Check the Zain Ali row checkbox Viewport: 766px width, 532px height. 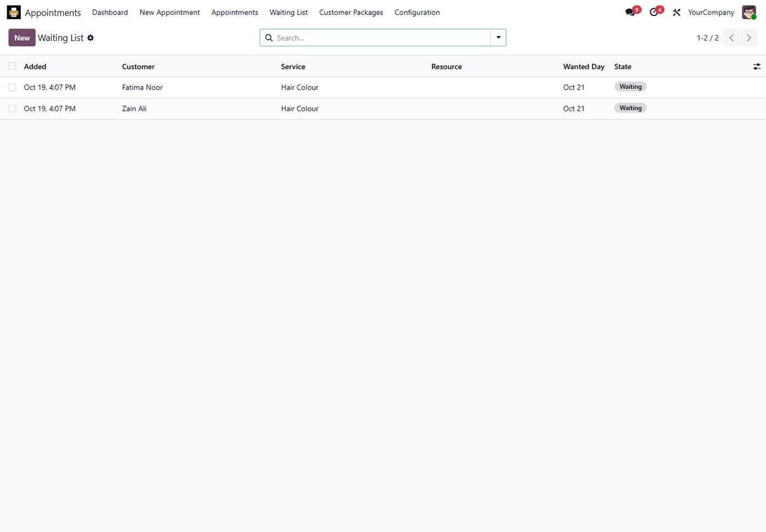click(x=12, y=108)
